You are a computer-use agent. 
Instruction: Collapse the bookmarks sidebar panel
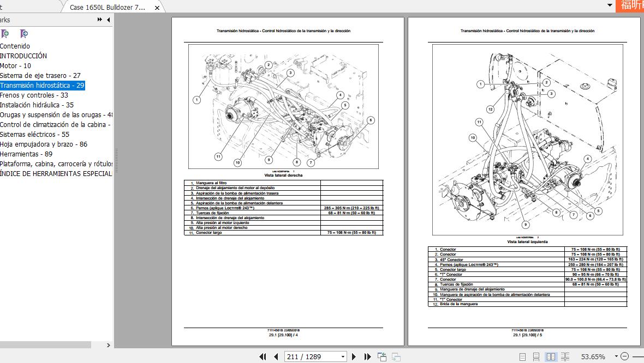click(x=108, y=20)
